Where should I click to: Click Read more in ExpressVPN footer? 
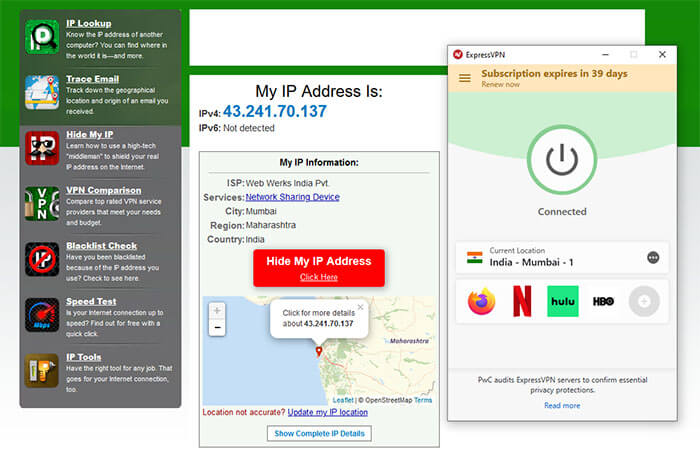point(562,405)
